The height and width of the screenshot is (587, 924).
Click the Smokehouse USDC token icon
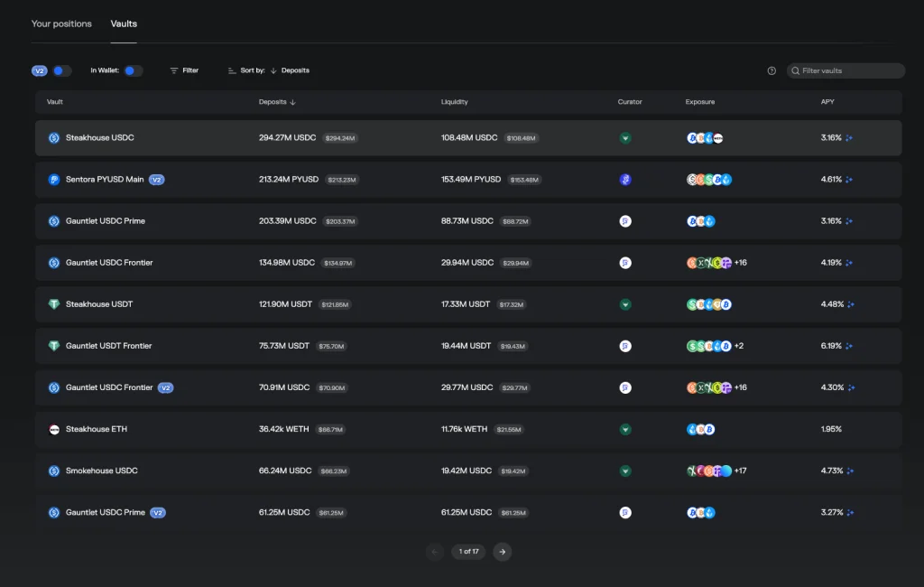point(53,471)
